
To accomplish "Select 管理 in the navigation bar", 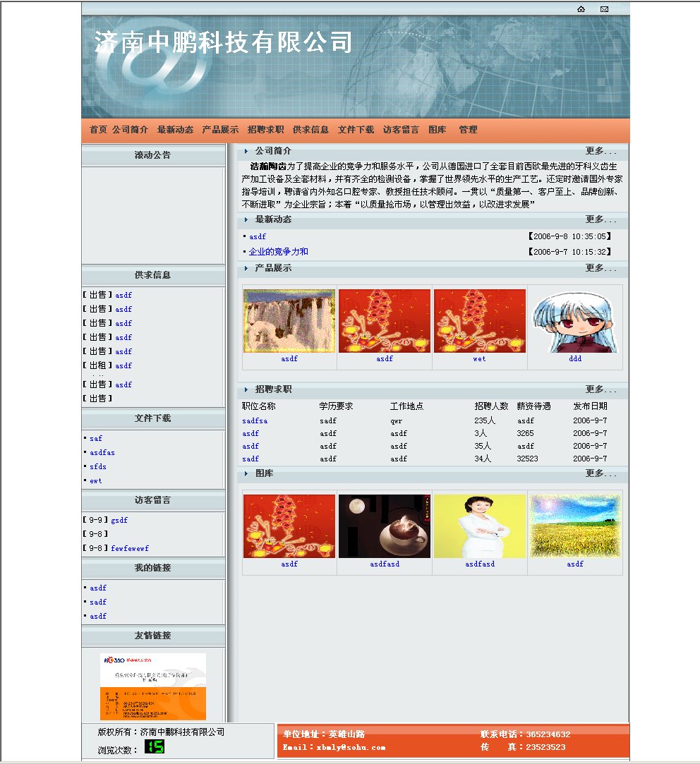I will point(468,130).
